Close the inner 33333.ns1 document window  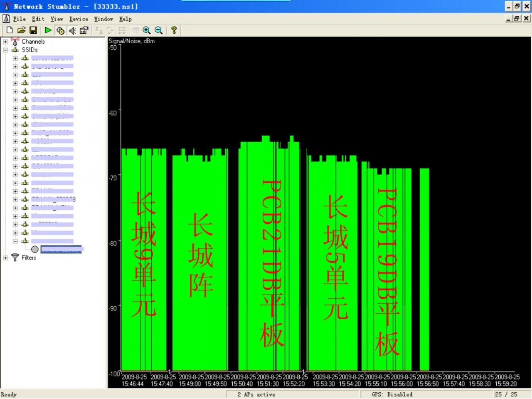coord(526,18)
